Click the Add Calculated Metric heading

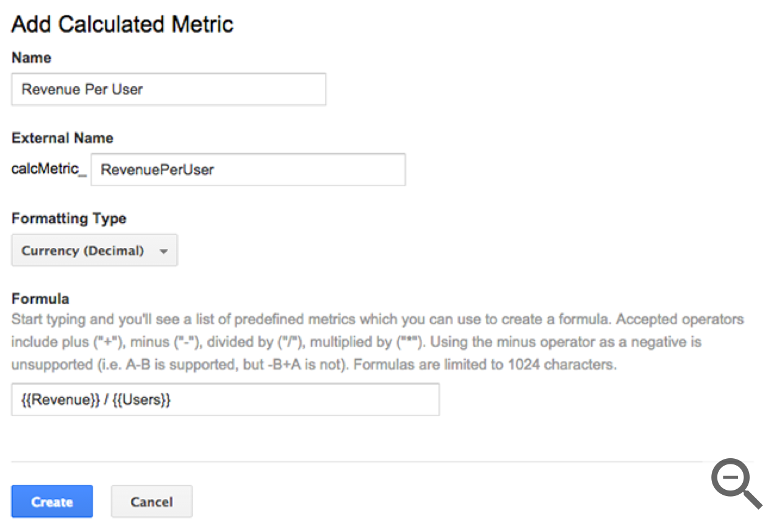click(x=122, y=24)
